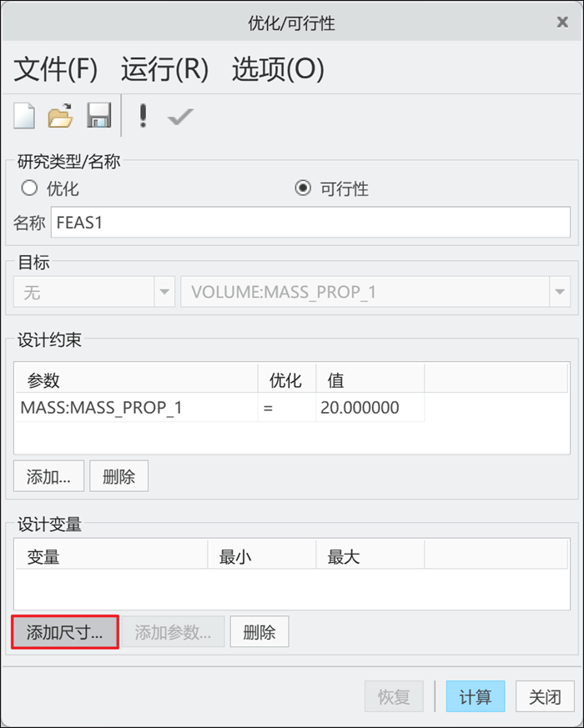Open the 运行(R) menu
This screenshot has width=584, height=728.
coord(164,68)
